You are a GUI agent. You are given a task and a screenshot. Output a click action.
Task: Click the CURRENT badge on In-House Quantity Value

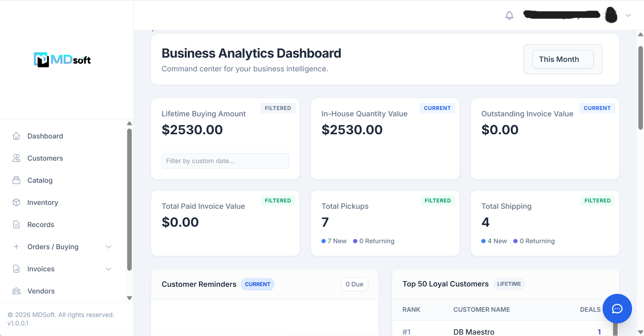[x=437, y=108]
